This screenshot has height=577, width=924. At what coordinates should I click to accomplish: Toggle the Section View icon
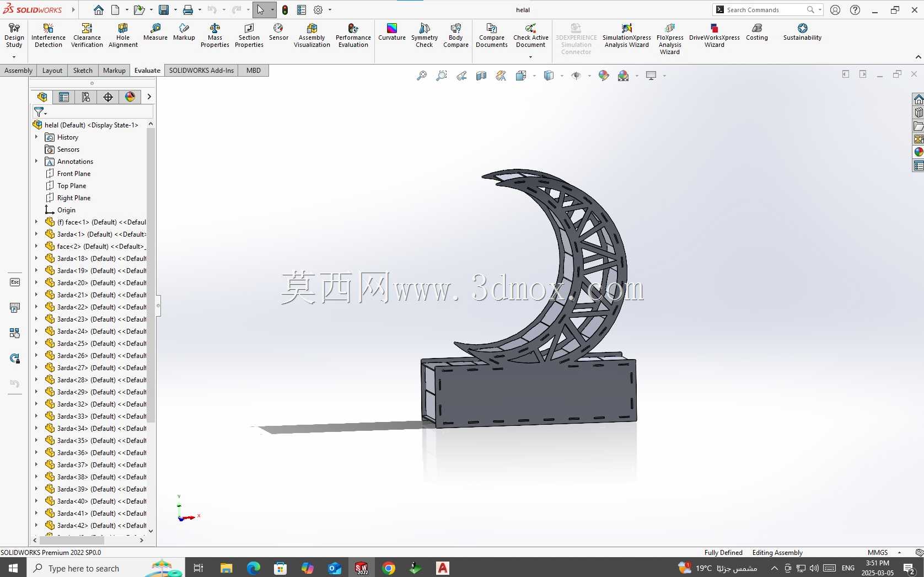point(481,76)
